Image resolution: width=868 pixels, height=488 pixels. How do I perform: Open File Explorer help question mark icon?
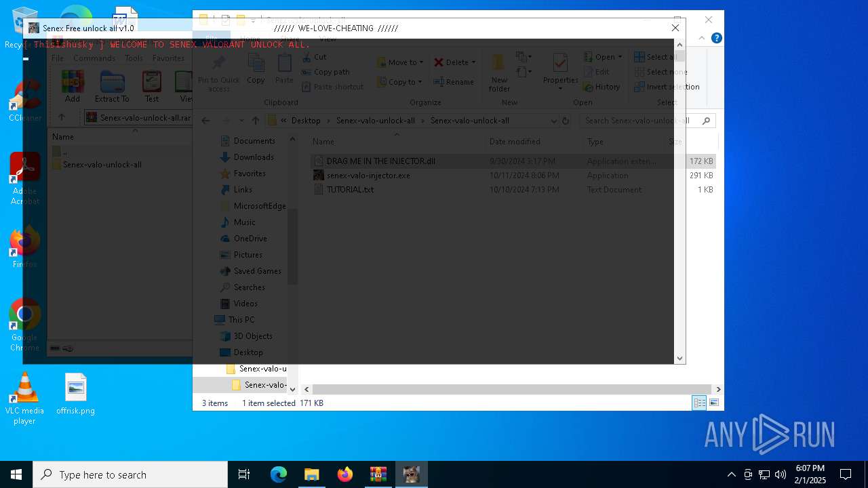[716, 38]
